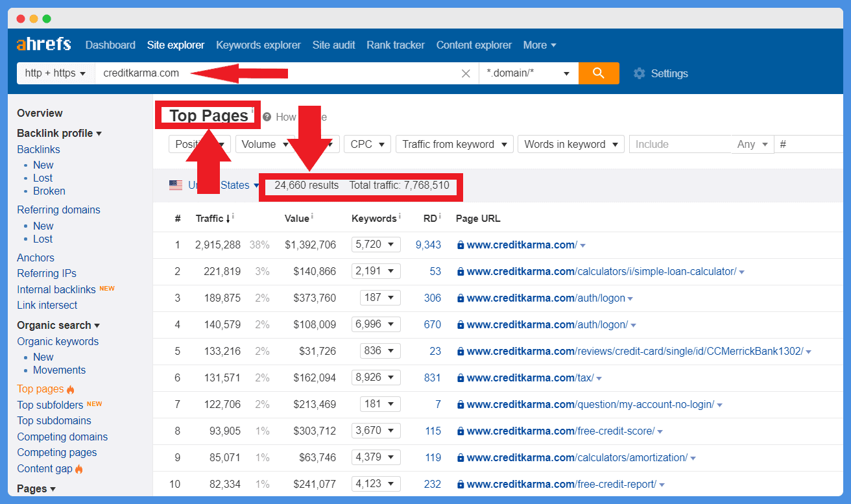Open Competing pages report
851x504 pixels.
click(57, 452)
